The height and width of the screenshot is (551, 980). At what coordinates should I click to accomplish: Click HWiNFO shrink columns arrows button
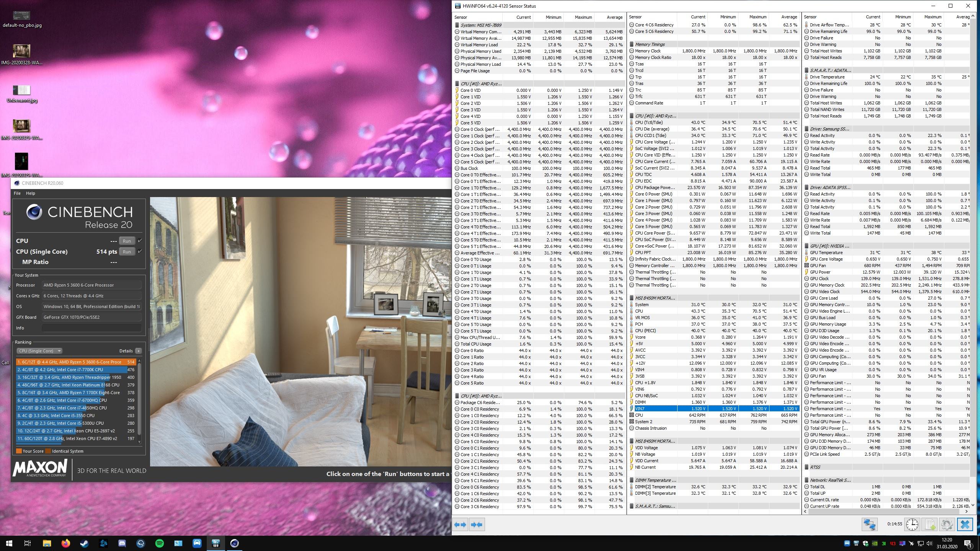[x=477, y=525]
